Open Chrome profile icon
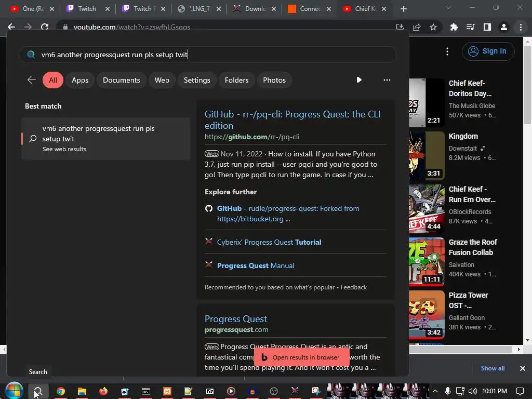Image resolution: width=532 pixels, height=399 pixels. click(x=504, y=27)
